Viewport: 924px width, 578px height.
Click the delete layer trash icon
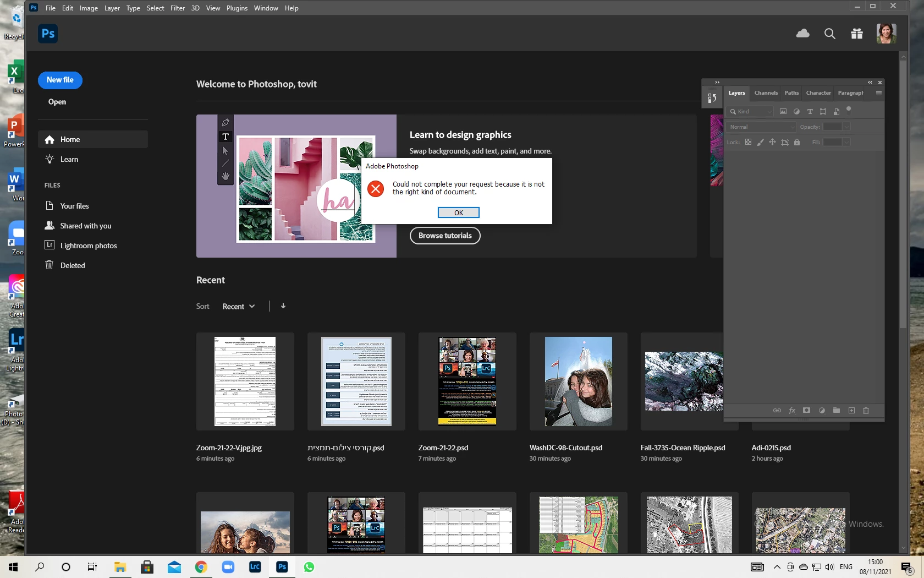coord(866,411)
